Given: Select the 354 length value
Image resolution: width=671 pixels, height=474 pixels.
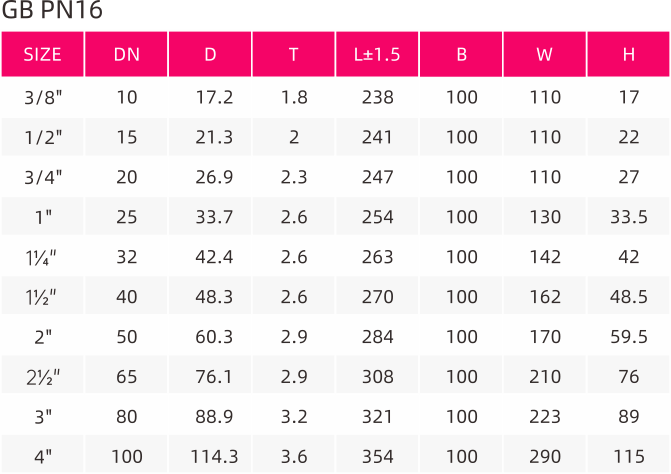Looking at the screenshot, I should (x=377, y=457).
